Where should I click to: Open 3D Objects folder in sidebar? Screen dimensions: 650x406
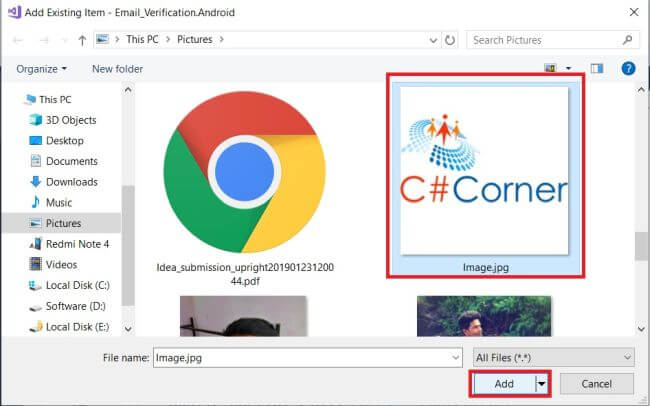click(71, 120)
